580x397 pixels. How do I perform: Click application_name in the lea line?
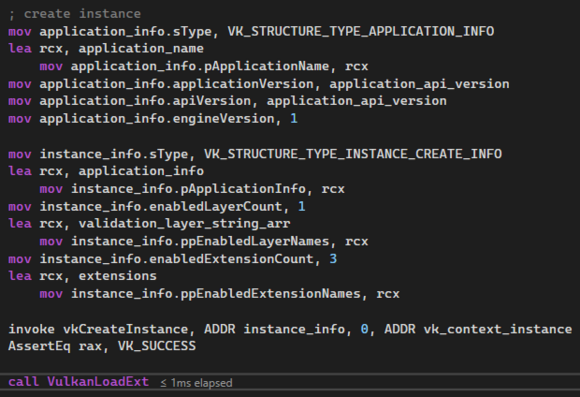pos(141,48)
